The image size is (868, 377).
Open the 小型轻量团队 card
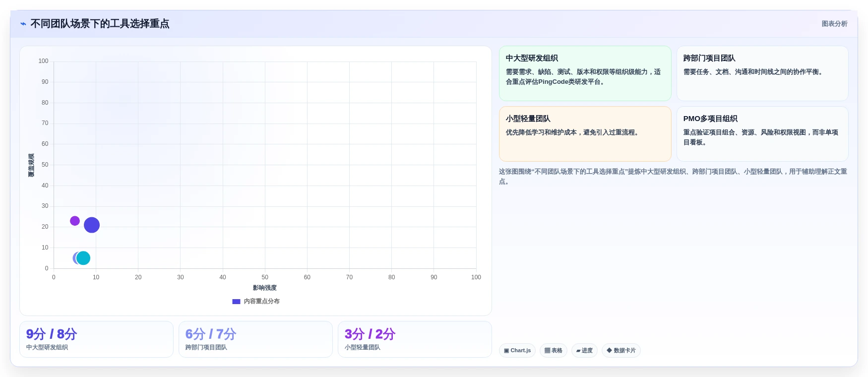585,134
